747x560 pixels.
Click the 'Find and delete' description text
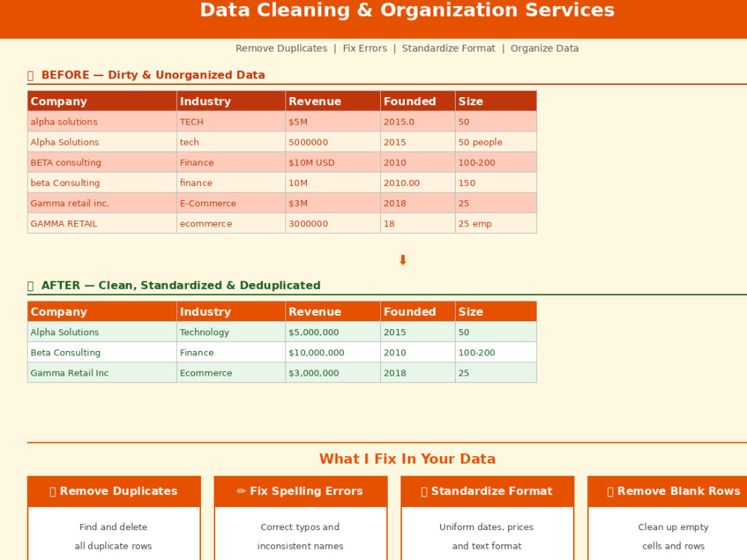pyautogui.click(x=114, y=526)
